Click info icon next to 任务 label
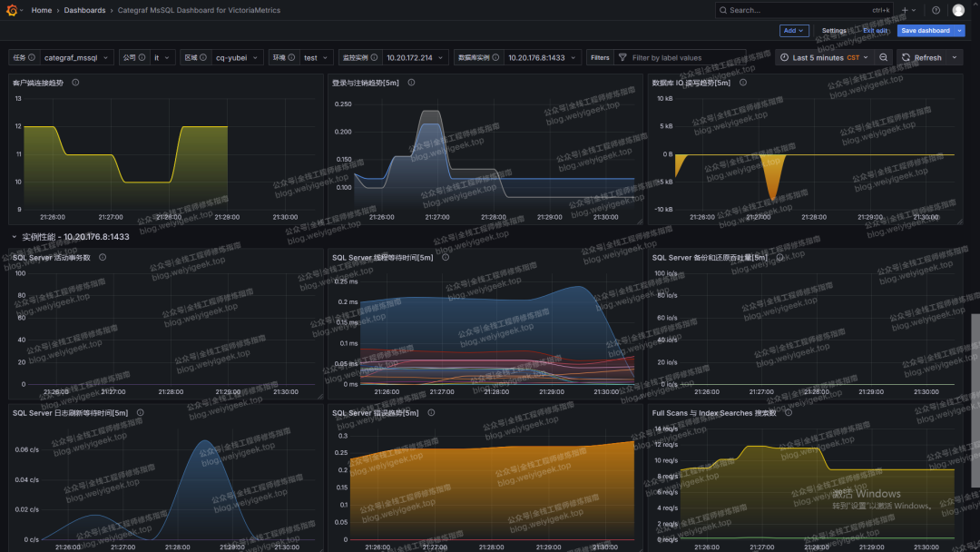This screenshot has width=980, height=552. click(x=31, y=57)
